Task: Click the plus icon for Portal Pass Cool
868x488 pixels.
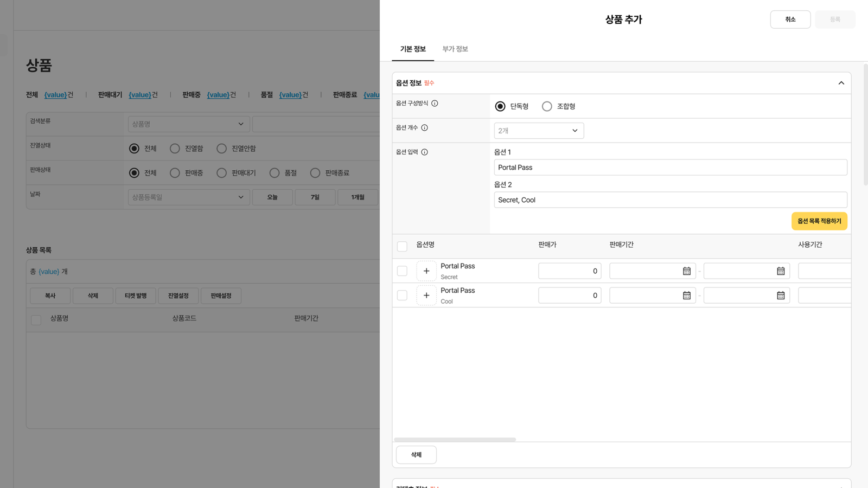Action: point(426,296)
